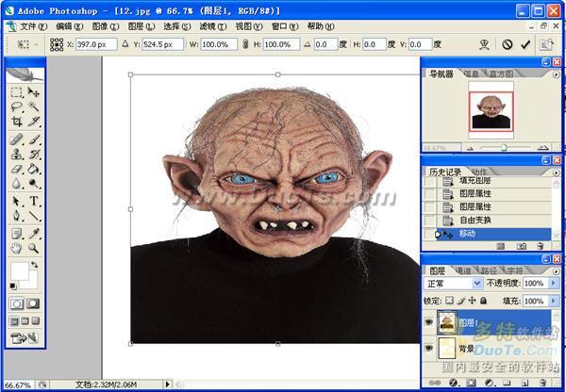Screen dimensions: 566x392
Task: Reset to default colors small icon
Action: 13,286
